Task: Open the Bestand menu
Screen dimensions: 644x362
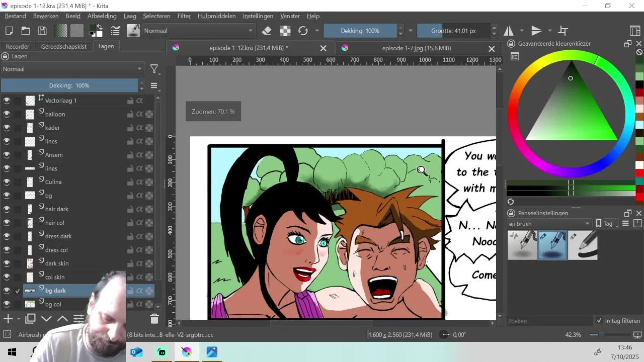Action: (x=16, y=16)
